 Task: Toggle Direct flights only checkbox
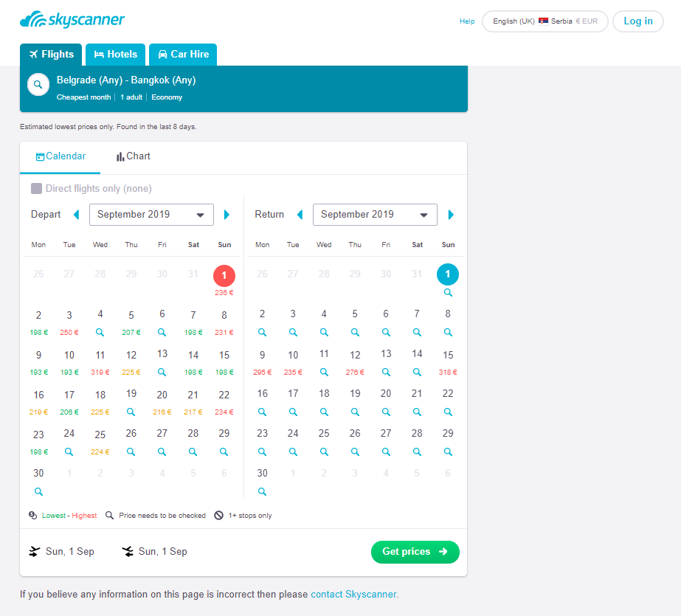tap(36, 188)
